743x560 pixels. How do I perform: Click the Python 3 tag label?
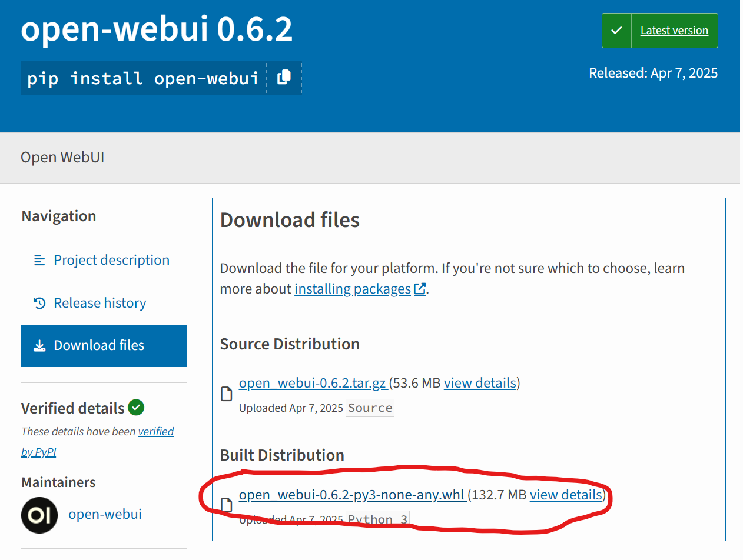(x=377, y=519)
